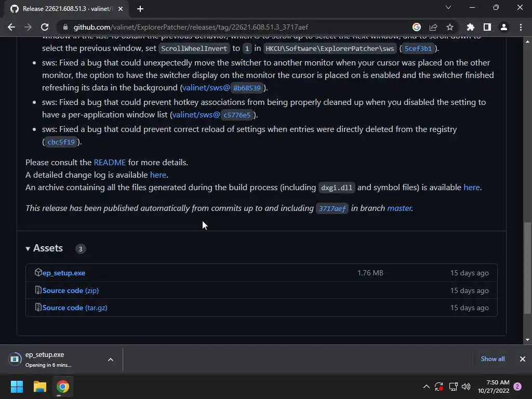
Task: Open commit 5cef3b1 link
Action: (418, 48)
